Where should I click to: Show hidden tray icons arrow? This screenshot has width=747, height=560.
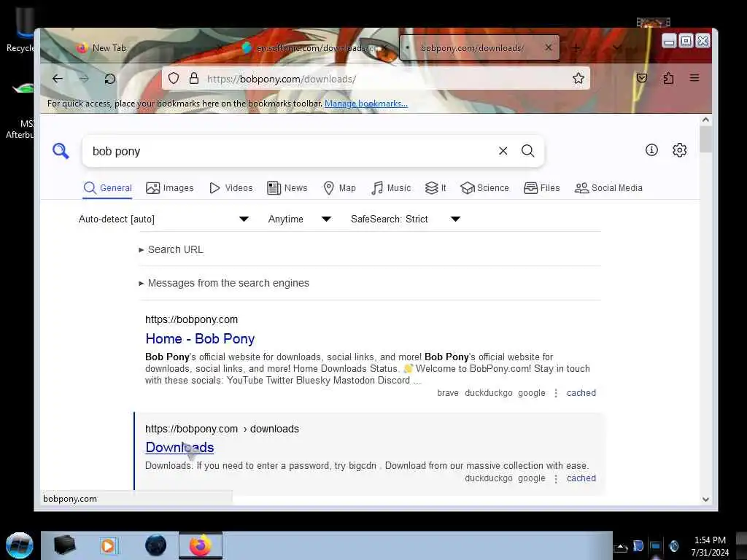tap(620, 547)
